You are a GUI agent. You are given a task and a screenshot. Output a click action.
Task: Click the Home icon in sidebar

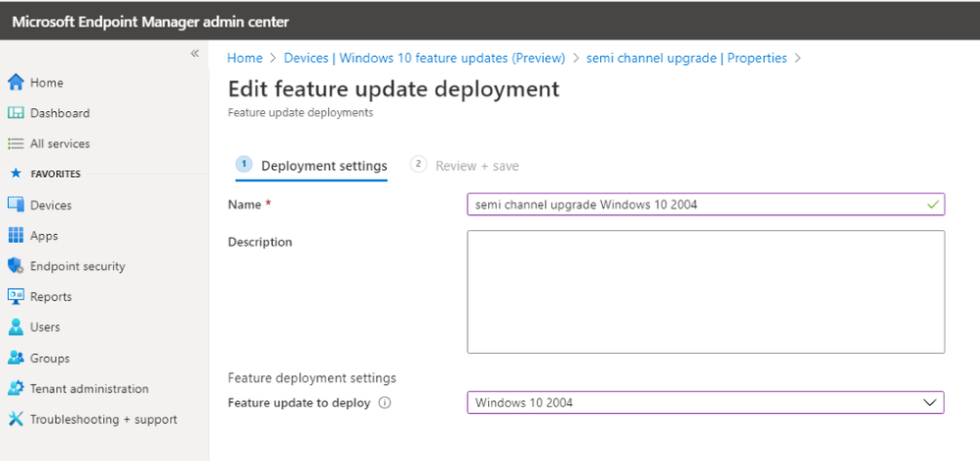[16, 83]
